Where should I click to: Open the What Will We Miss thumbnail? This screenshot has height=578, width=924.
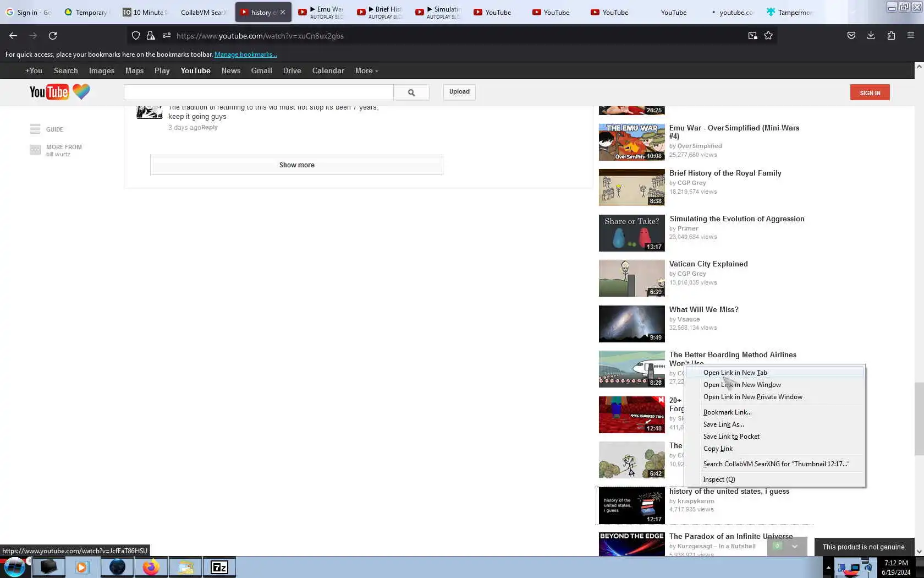coord(631,324)
